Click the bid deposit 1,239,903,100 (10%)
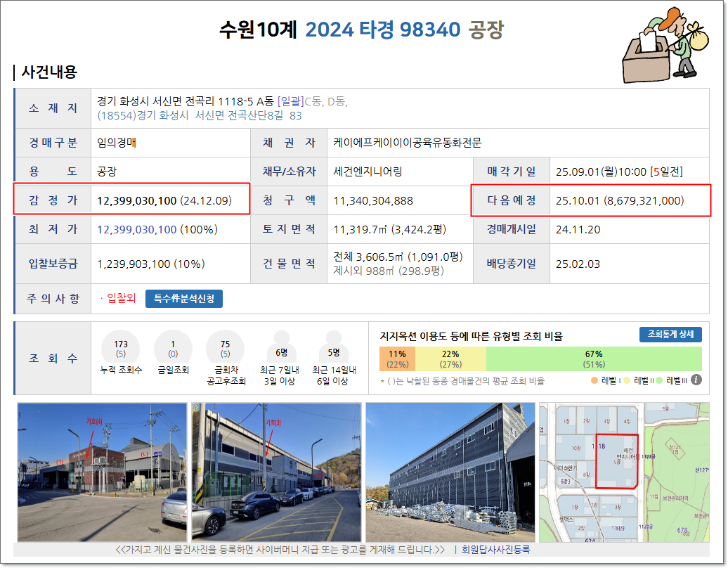728x568 pixels. pos(151,264)
